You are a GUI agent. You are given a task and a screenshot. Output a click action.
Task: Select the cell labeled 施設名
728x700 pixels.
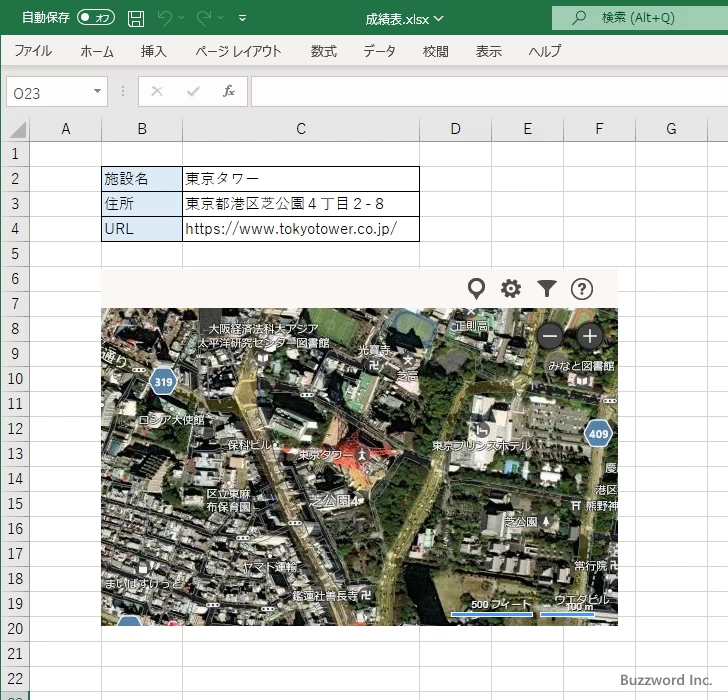point(142,179)
